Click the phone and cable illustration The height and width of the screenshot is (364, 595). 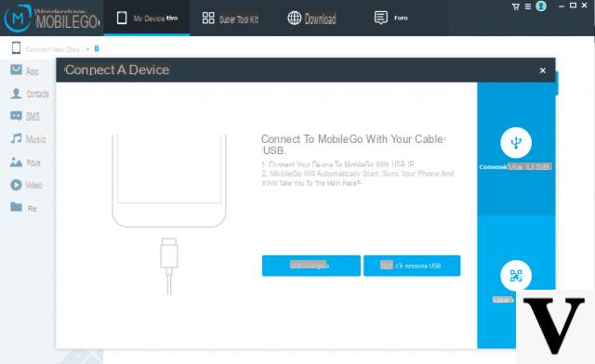(169, 214)
